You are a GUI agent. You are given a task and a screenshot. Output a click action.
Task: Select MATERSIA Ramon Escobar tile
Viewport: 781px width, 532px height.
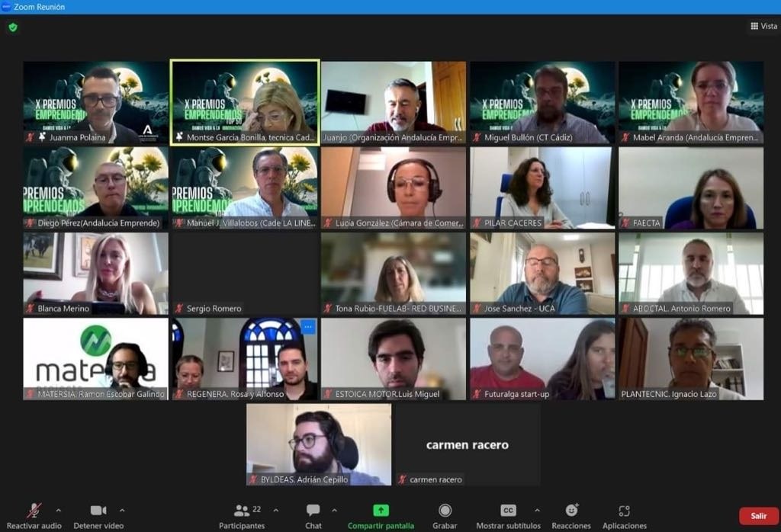point(95,359)
